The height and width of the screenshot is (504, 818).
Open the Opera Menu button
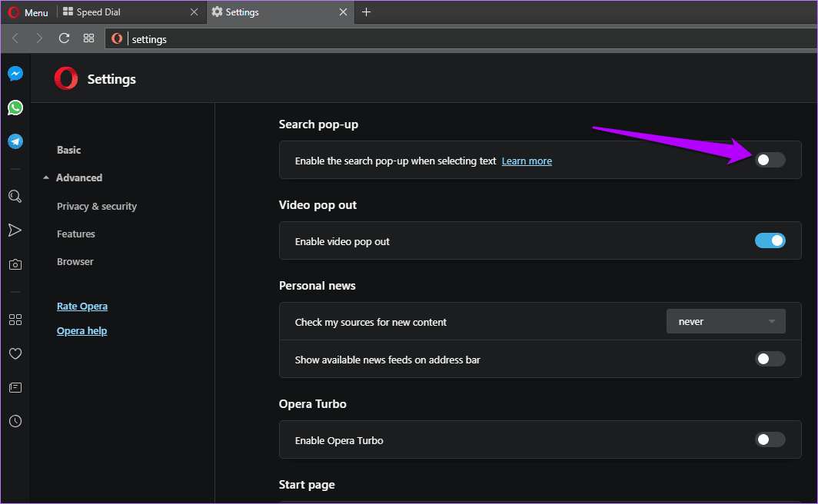coord(28,12)
